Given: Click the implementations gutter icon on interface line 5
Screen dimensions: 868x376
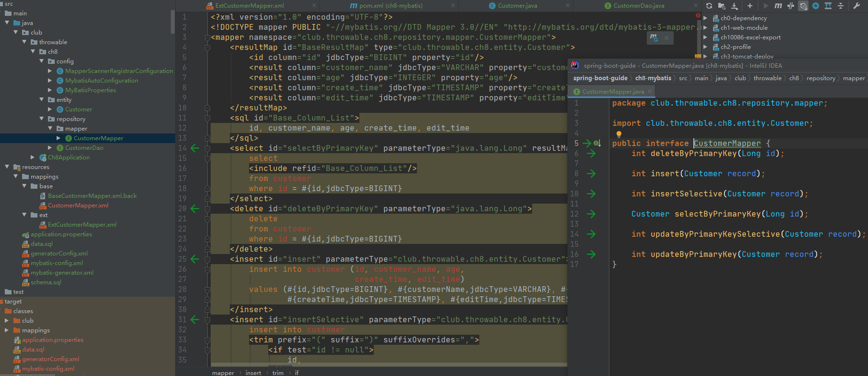Looking at the screenshot, I should (x=597, y=143).
